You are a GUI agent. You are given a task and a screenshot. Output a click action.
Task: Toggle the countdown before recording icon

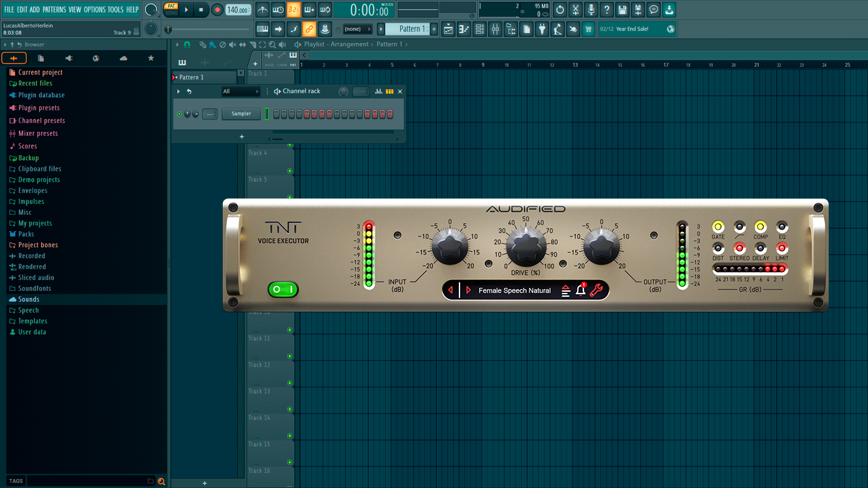pyautogui.click(x=294, y=10)
